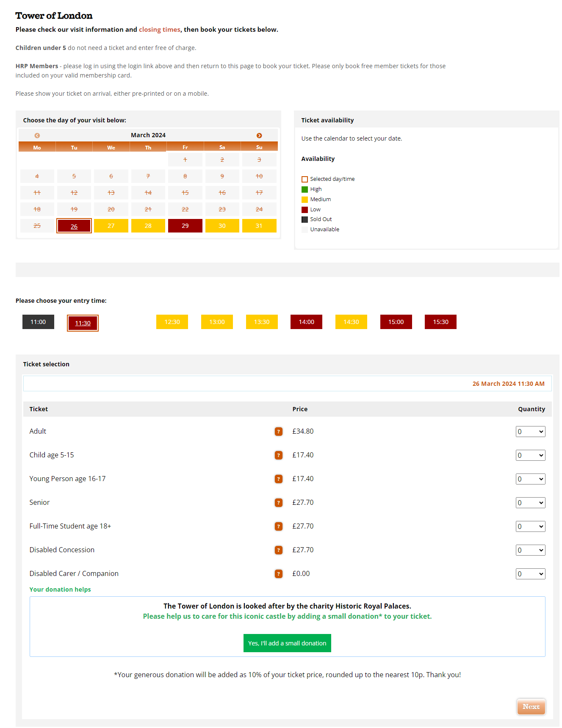This screenshot has width=562, height=728.
Task: Open the closing times link
Action: [x=160, y=30]
